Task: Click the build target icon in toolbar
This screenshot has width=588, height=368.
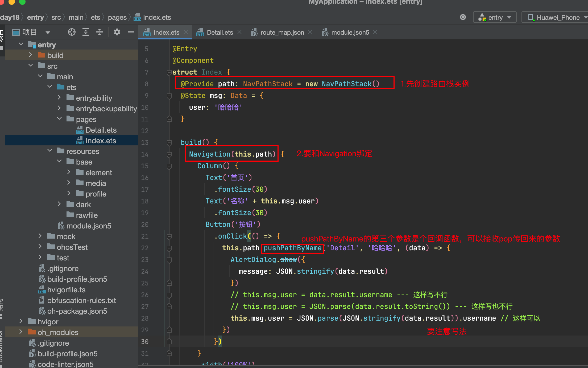Action: tap(463, 17)
